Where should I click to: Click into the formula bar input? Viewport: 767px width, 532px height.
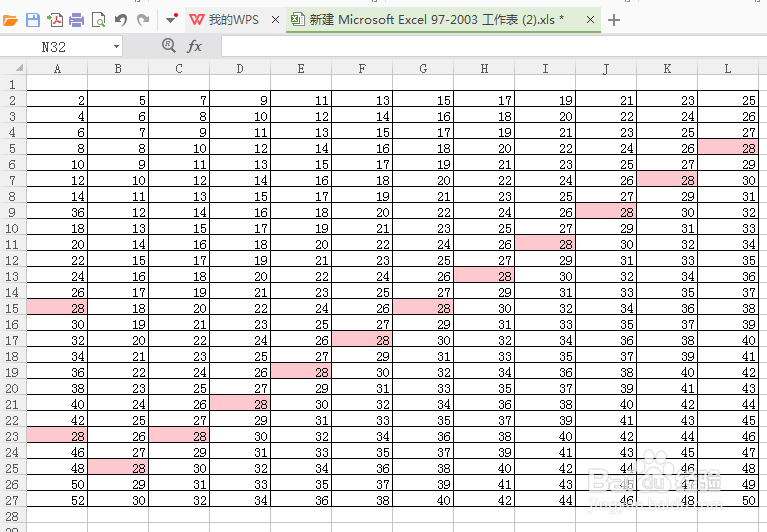click(494, 47)
